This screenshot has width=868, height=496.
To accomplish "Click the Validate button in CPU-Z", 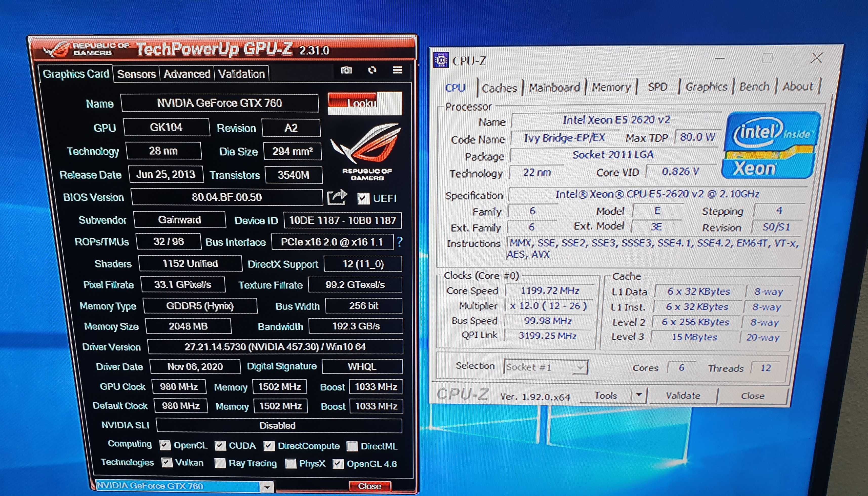I will [x=683, y=396].
